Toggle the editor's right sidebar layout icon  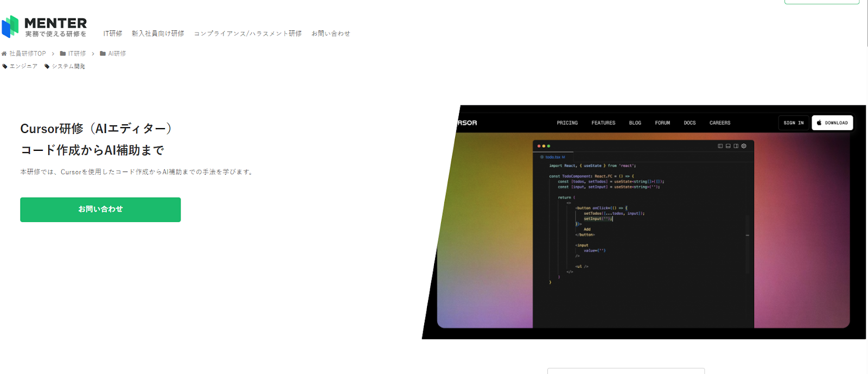point(736,146)
